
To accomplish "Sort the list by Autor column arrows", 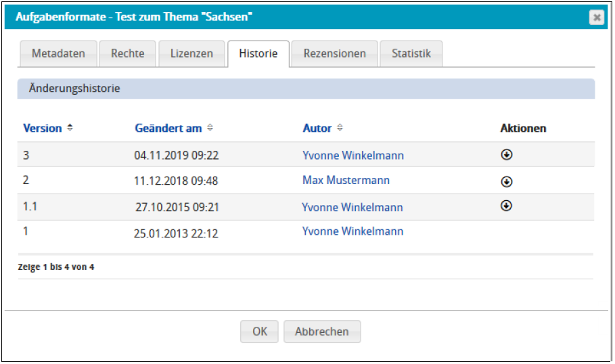I will 340,128.
